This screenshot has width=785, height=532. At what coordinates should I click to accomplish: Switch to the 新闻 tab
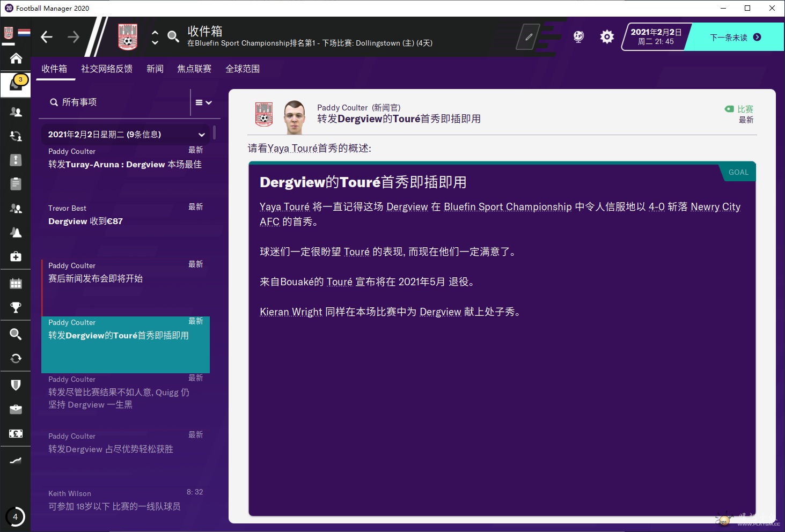(x=155, y=69)
